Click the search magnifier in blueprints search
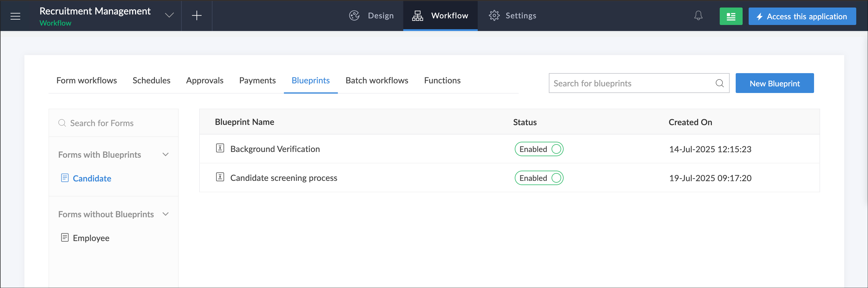This screenshot has width=868, height=288. point(719,83)
